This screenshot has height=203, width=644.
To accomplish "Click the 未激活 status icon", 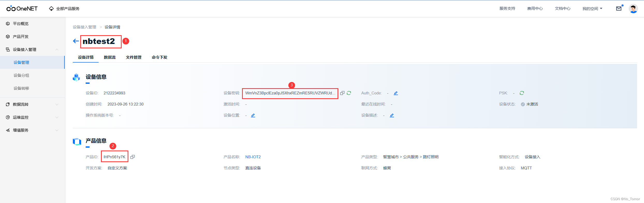I will pyautogui.click(x=523, y=104).
